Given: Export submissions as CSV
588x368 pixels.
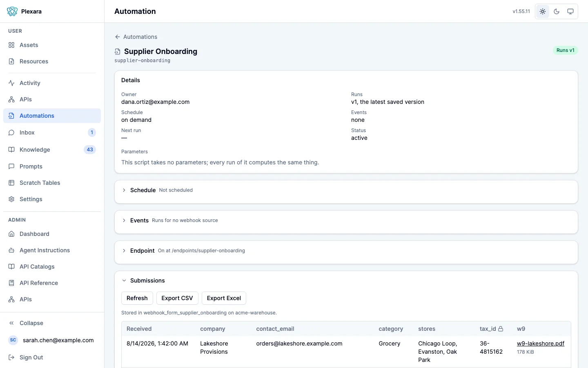Looking at the screenshot, I should pyautogui.click(x=177, y=298).
